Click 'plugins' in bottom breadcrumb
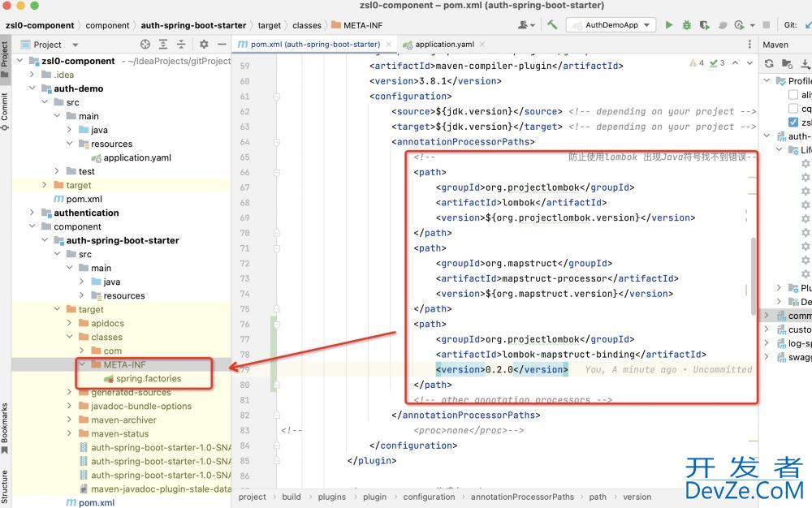Viewport: 812px width, 508px height. point(331,497)
